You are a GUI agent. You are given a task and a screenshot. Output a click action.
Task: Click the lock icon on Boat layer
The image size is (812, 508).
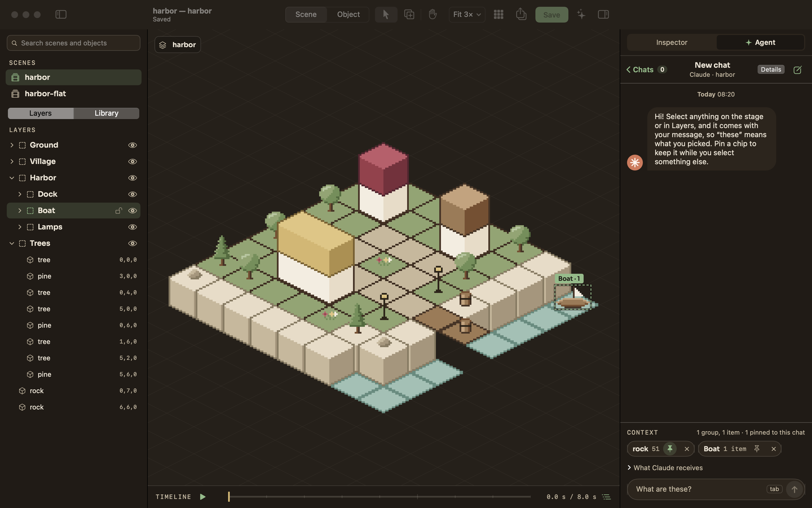pyautogui.click(x=118, y=211)
